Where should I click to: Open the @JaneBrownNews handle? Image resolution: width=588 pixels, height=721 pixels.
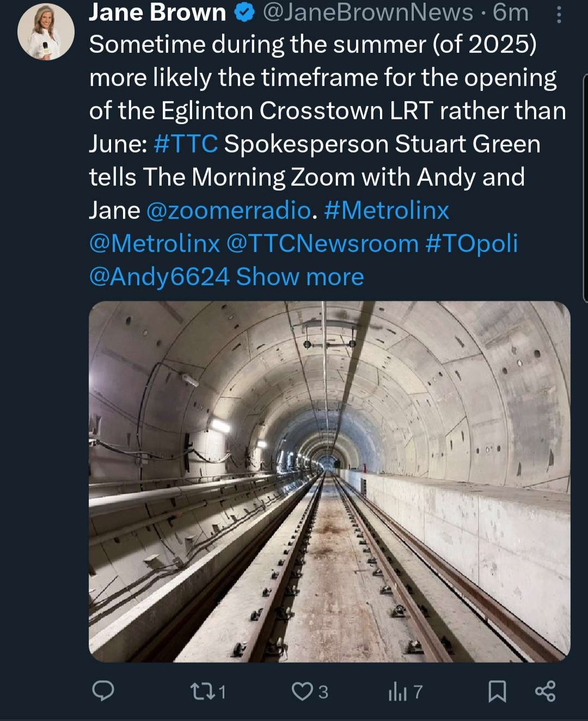[x=368, y=13]
